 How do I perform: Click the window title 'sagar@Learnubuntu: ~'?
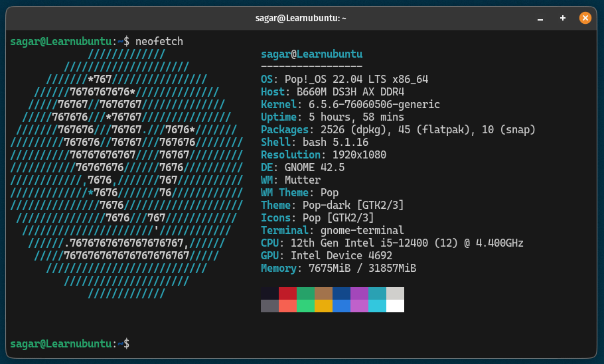301,18
